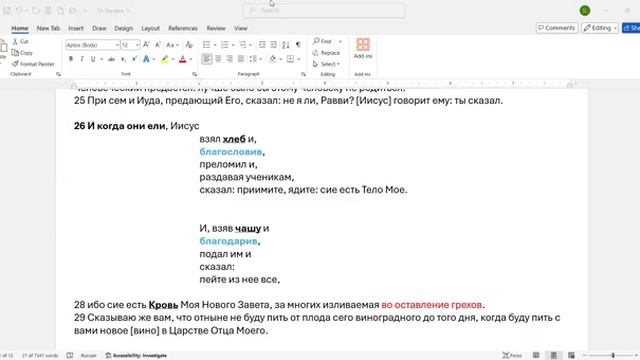
Task: Click the Multilevel List icon
Action: click(243, 44)
